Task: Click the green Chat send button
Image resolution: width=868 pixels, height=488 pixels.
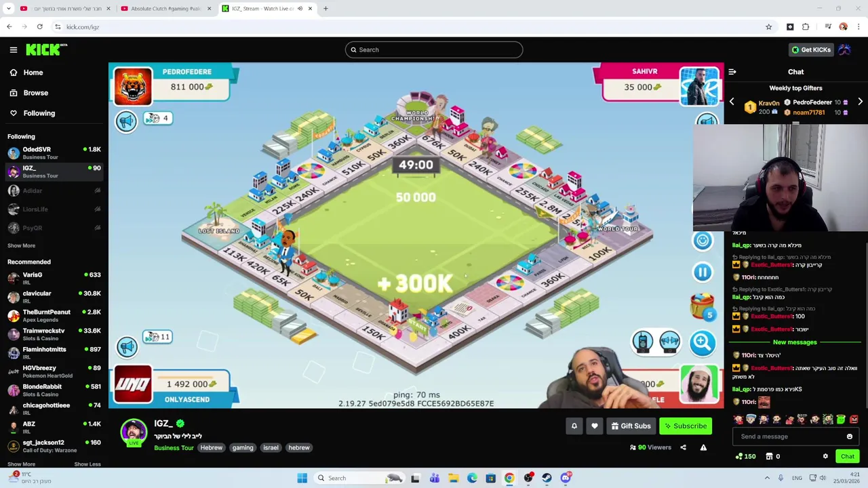Action: coord(848,456)
